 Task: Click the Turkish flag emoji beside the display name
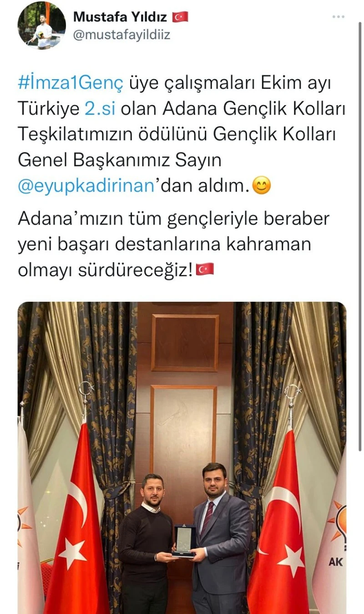coord(180,17)
